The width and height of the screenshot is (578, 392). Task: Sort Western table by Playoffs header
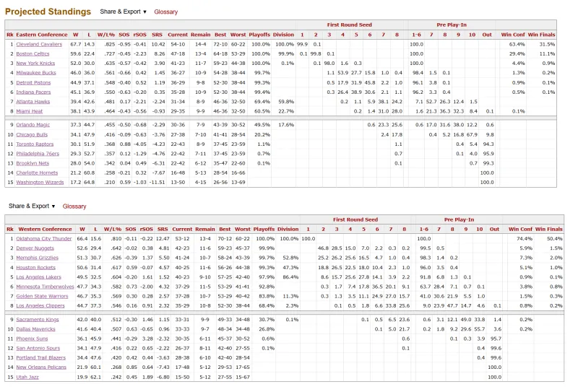[x=264, y=229]
